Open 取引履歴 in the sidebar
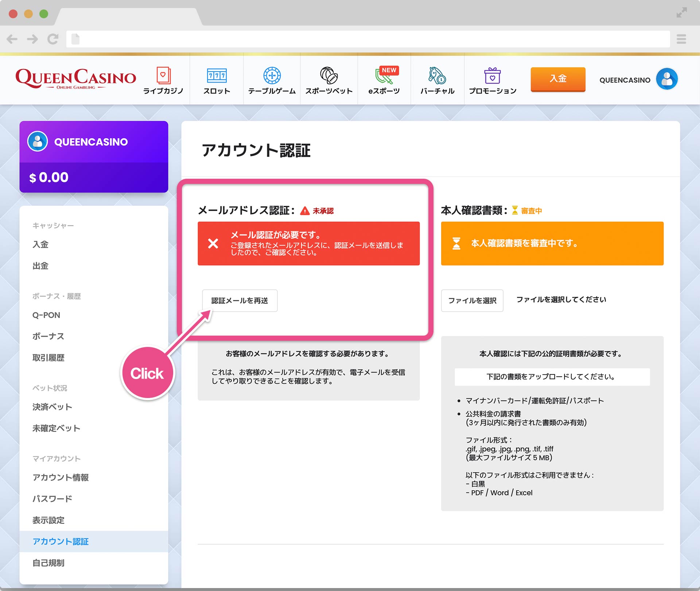 coord(48,358)
